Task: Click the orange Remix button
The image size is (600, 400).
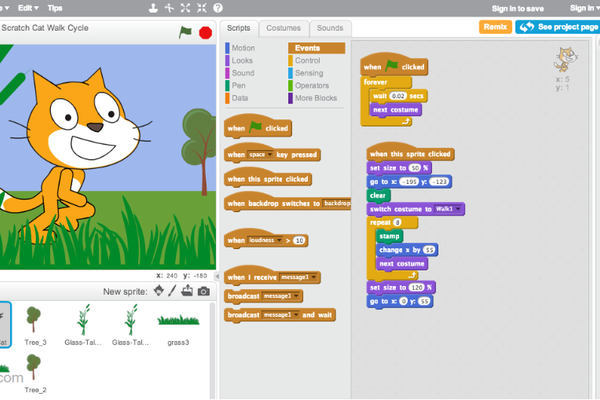Action: pyautogui.click(x=495, y=27)
